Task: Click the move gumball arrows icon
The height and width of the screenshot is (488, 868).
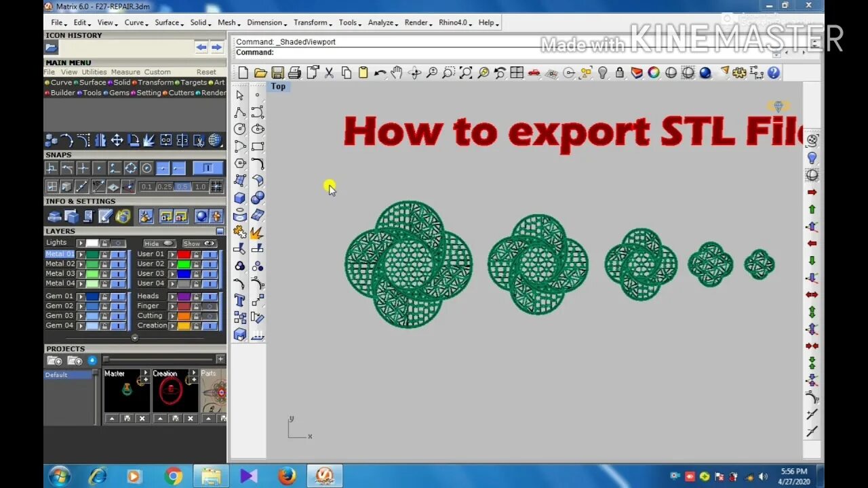Action: 117,140
